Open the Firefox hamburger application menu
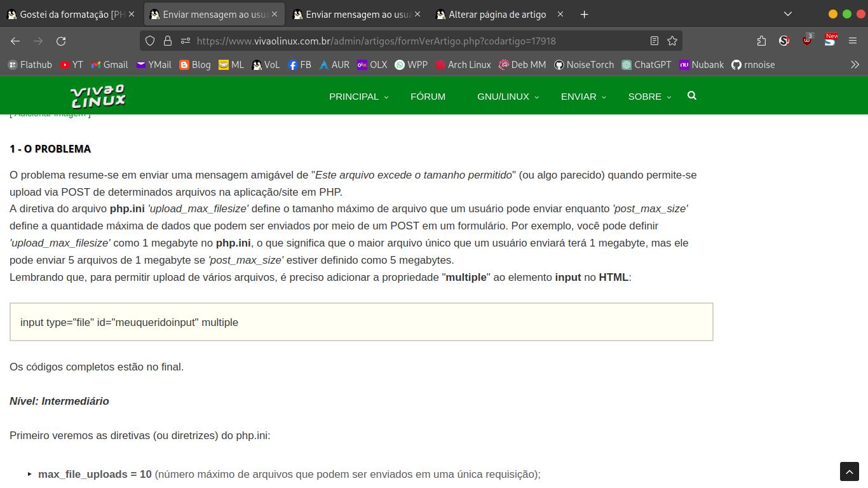The width and height of the screenshot is (868, 488). pyautogui.click(x=853, y=41)
